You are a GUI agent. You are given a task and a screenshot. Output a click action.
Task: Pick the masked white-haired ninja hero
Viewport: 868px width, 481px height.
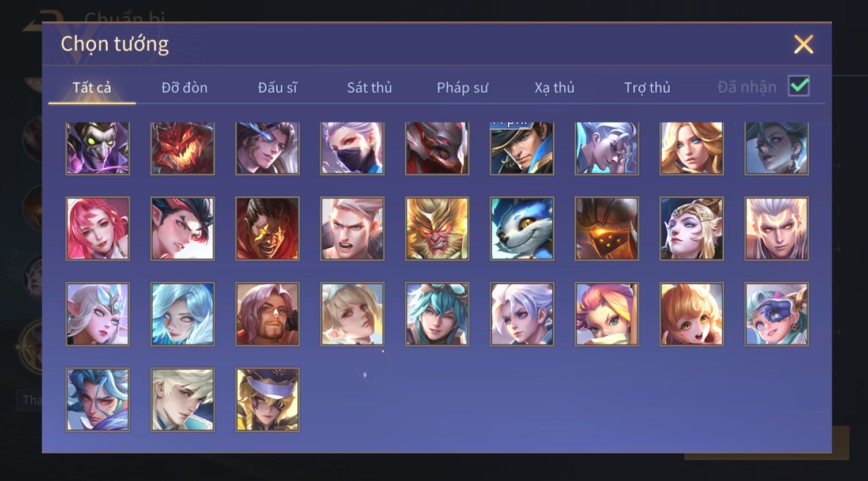point(352,148)
